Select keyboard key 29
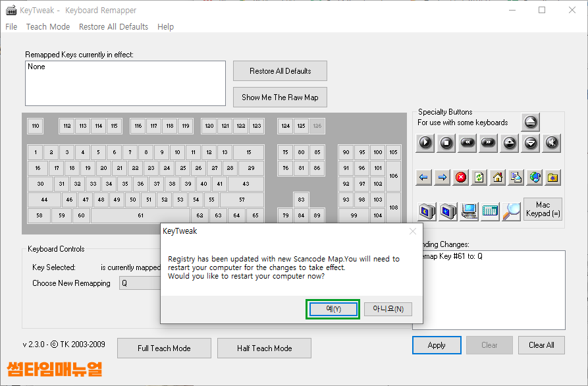588x386 pixels. coord(251,168)
